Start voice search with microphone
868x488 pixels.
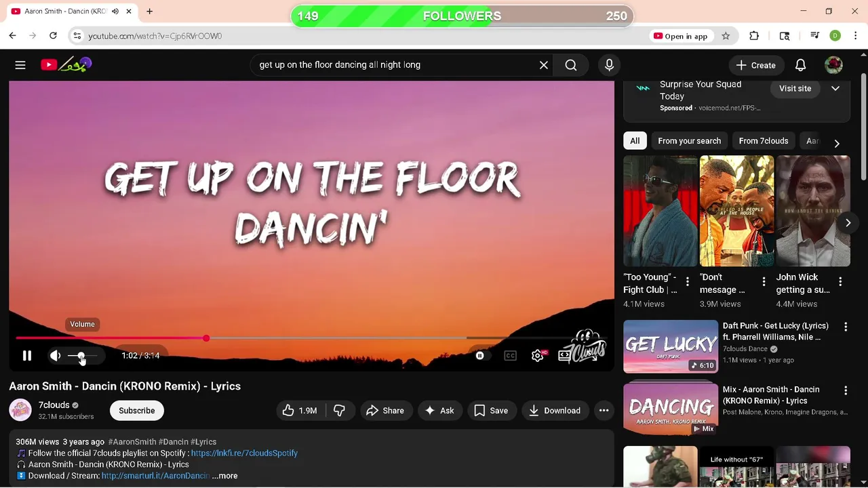[x=609, y=65]
